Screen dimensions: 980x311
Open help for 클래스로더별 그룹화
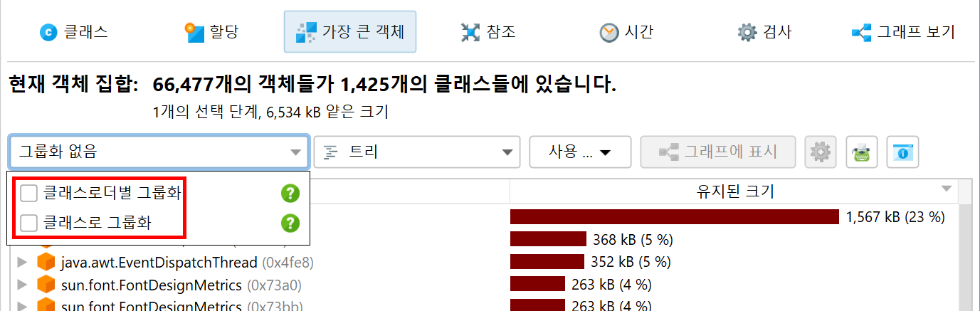point(290,193)
